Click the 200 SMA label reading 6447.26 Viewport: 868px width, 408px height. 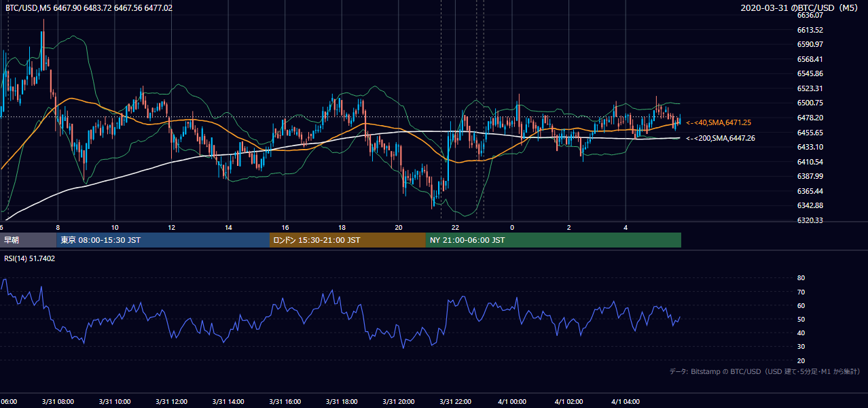pyautogui.click(x=720, y=138)
